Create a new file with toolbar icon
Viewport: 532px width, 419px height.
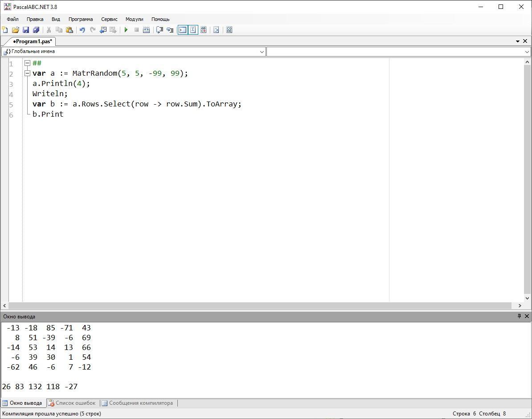(5, 30)
